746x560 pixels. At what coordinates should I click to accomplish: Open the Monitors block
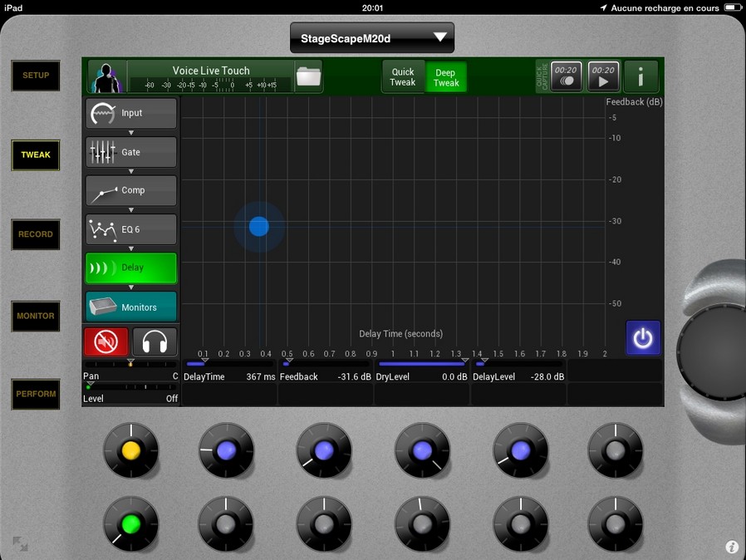click(131, 307)
